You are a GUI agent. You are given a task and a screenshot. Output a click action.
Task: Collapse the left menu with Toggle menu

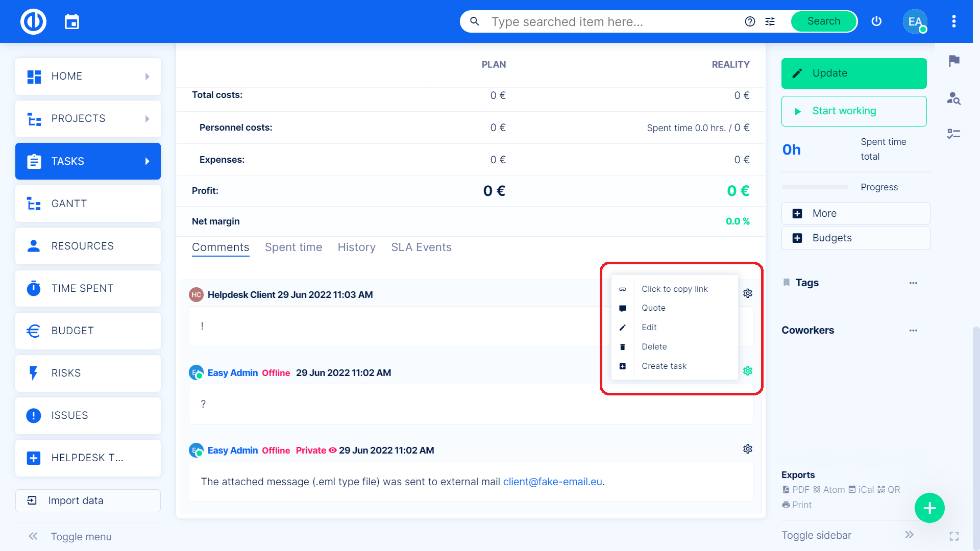70,537
